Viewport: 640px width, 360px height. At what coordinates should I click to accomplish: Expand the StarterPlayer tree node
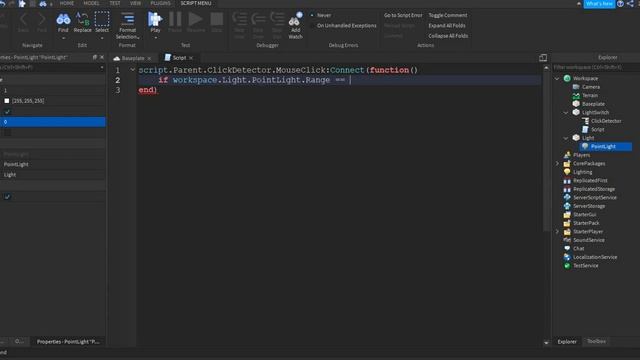(x=557, y=232)
